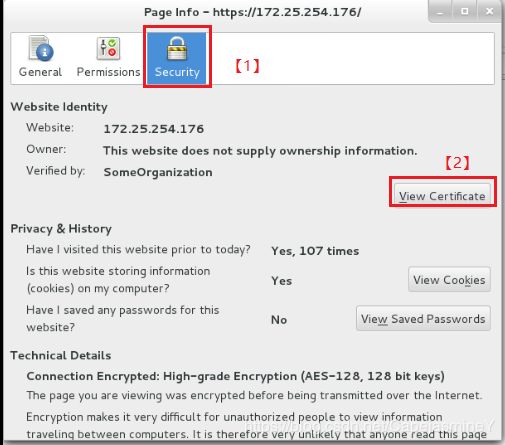Image resolution: width=505 pixels, height=445 pixels.
Task: Click the "encrypted before being transmitted" sentence
Action: coord(254,395)
